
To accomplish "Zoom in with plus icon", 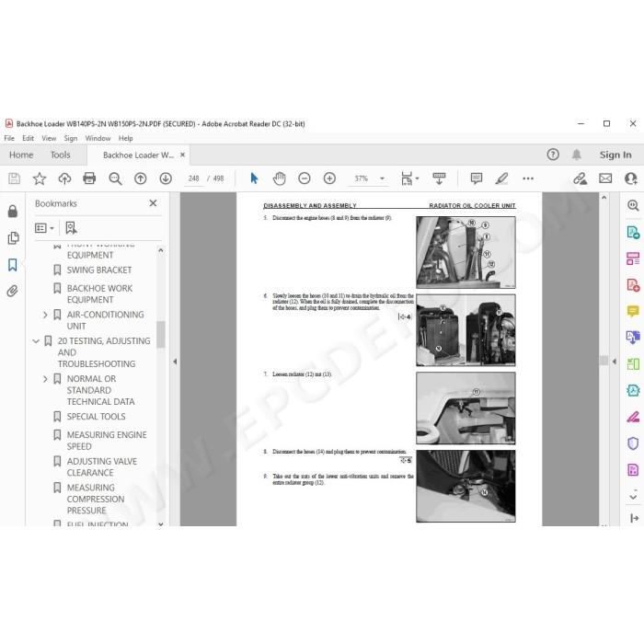I will (x=329, y=178).
